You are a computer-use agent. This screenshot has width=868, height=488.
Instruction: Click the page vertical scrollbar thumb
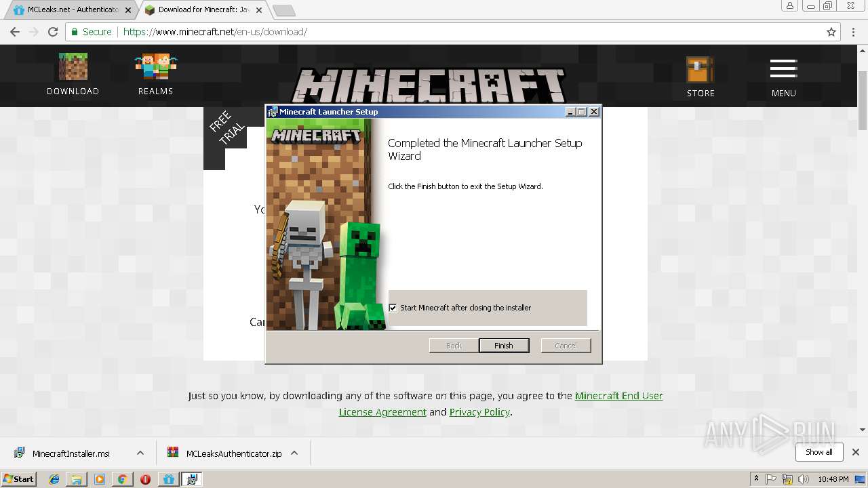[863, 100]
